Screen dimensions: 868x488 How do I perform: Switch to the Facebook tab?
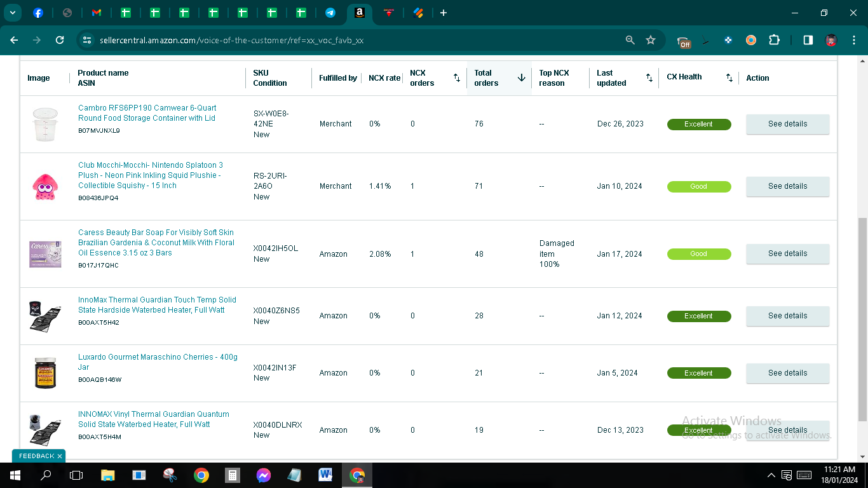pyautogui.click(x=38, y=13)
